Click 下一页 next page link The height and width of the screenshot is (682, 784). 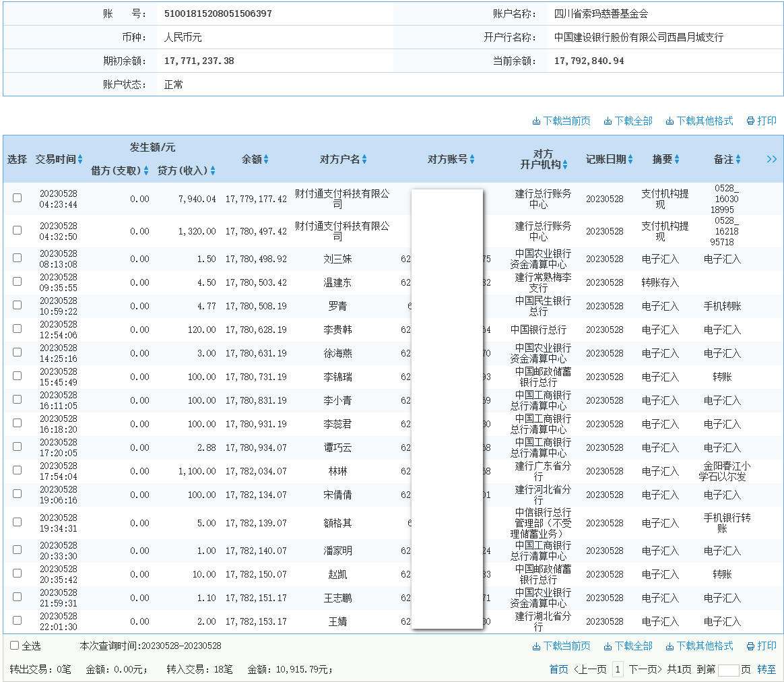(645, 669)
